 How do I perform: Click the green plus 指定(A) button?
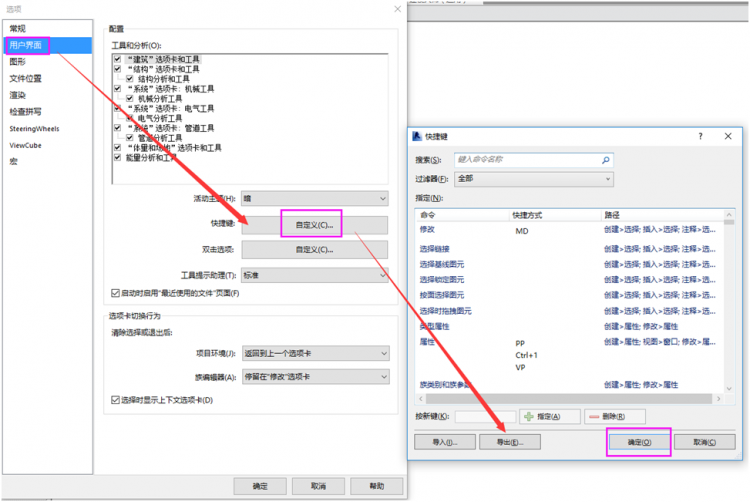click(550, 416)
